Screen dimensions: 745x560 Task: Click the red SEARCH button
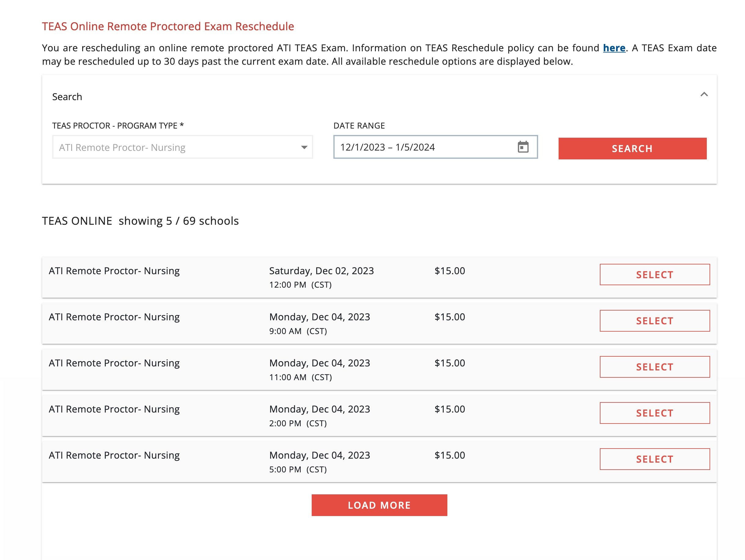(x=632, y=148)
